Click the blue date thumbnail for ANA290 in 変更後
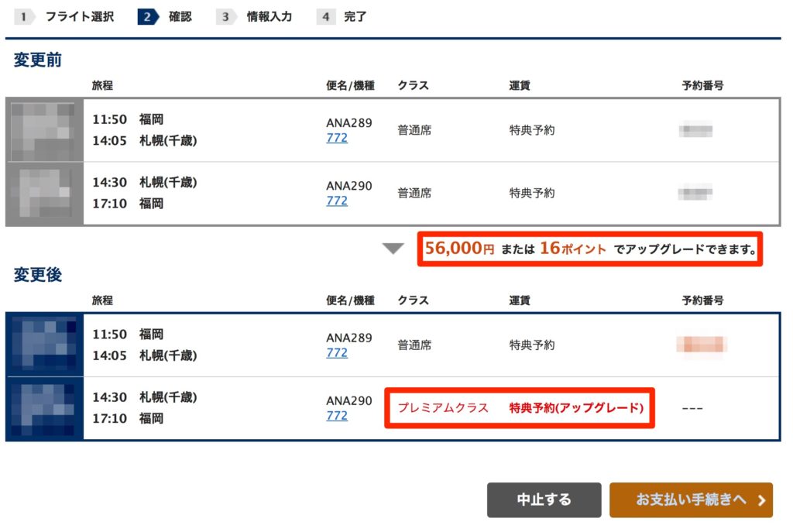This screenshot has width=793, height=532. (x=44, y=409)
